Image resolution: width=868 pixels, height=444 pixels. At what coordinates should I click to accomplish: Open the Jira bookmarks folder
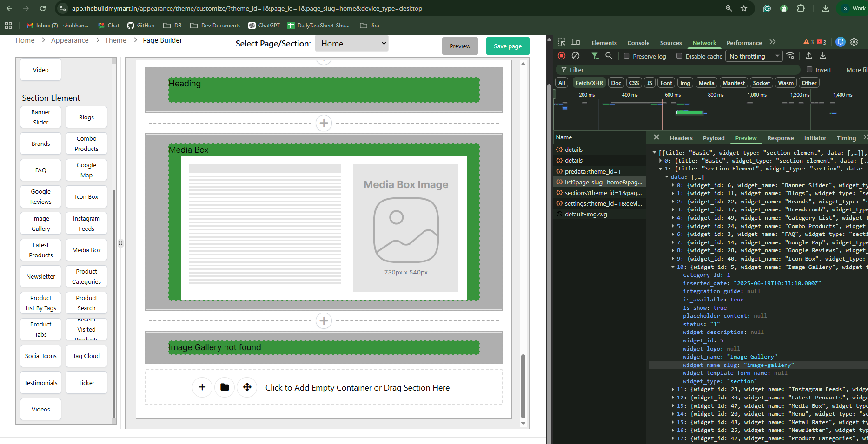[x=370, y=26]
